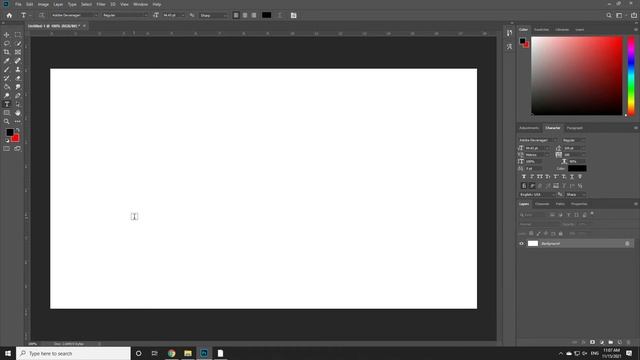
Task: Open the Search icon in top-right
Action: (609, 15)
